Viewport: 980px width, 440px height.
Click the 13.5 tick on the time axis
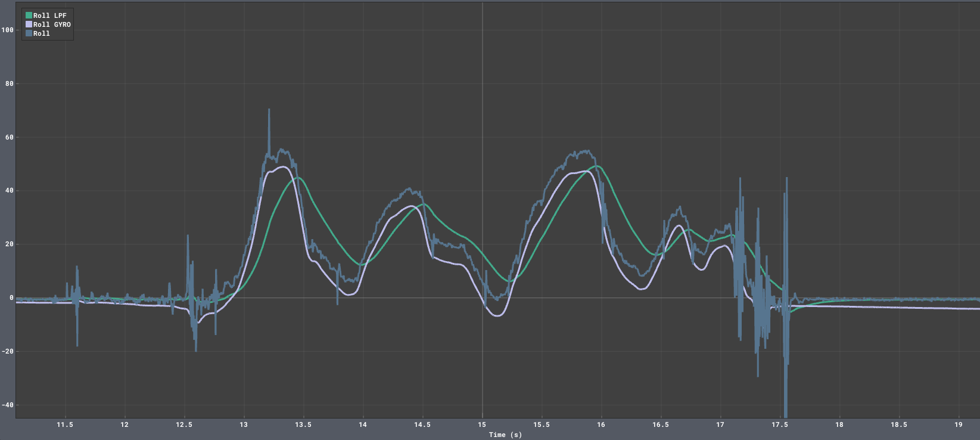303,424
